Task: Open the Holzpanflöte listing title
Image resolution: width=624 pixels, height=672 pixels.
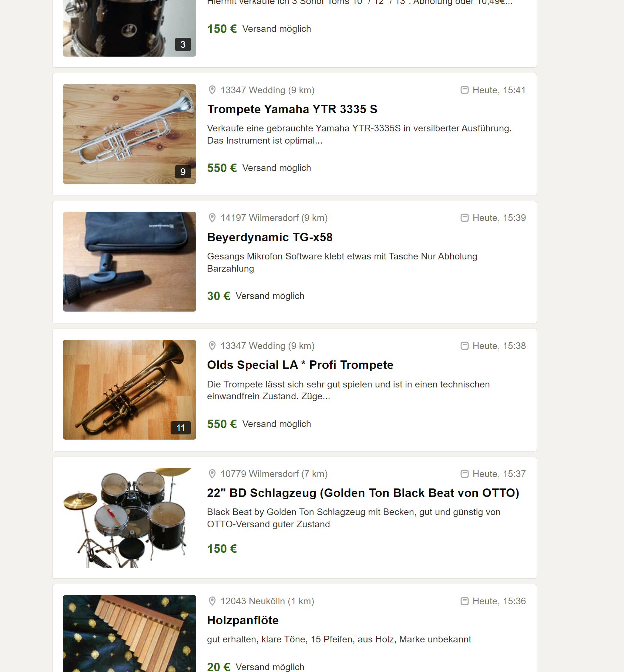Action: (243, 620)
